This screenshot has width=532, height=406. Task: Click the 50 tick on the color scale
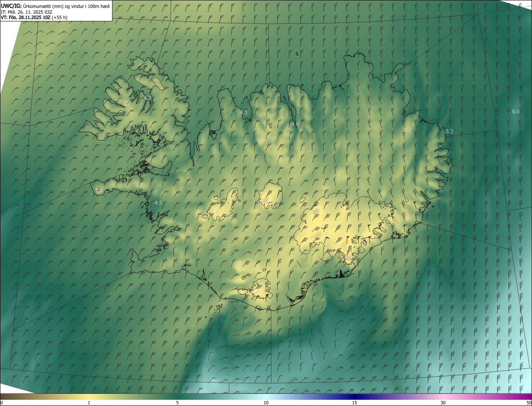pyautogui.click(x=529, y=403)
